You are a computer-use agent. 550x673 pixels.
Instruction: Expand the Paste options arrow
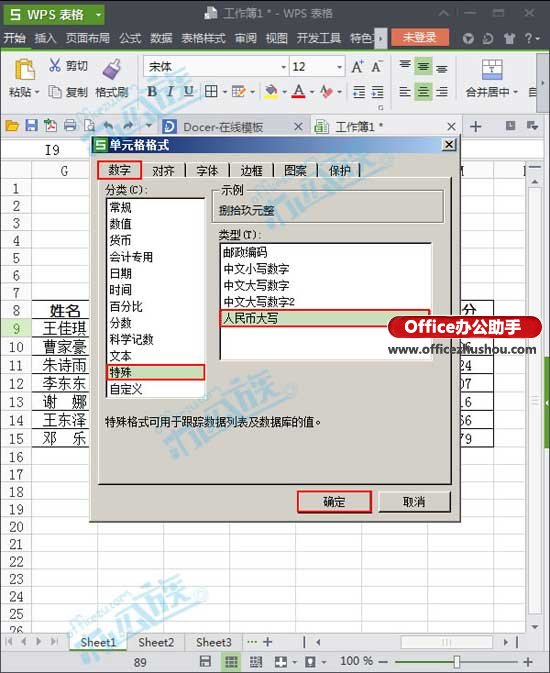[37, 92]
